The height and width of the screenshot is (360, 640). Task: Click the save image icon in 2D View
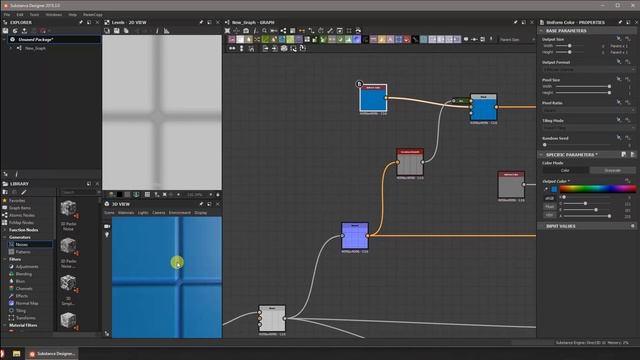(x=117, y=31)
